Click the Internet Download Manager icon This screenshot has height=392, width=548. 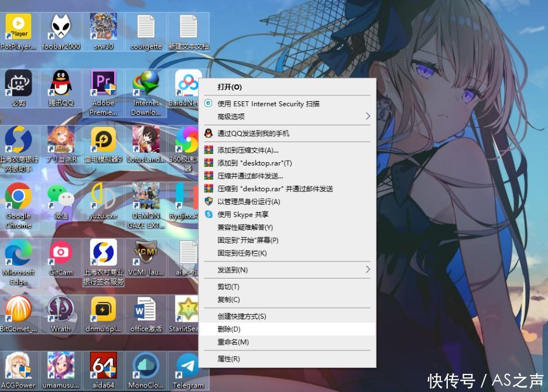(146, 93)
